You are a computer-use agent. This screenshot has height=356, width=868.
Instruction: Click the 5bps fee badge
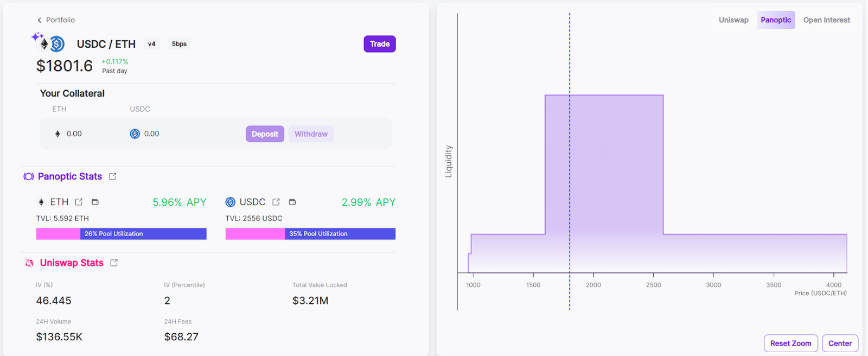(x=179, y=44)
